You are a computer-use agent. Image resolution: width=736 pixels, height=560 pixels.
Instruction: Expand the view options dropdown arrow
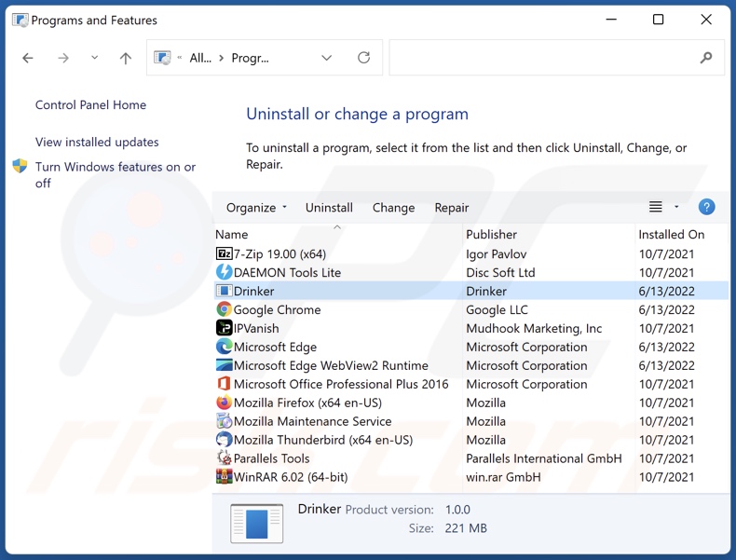point(676,207)
